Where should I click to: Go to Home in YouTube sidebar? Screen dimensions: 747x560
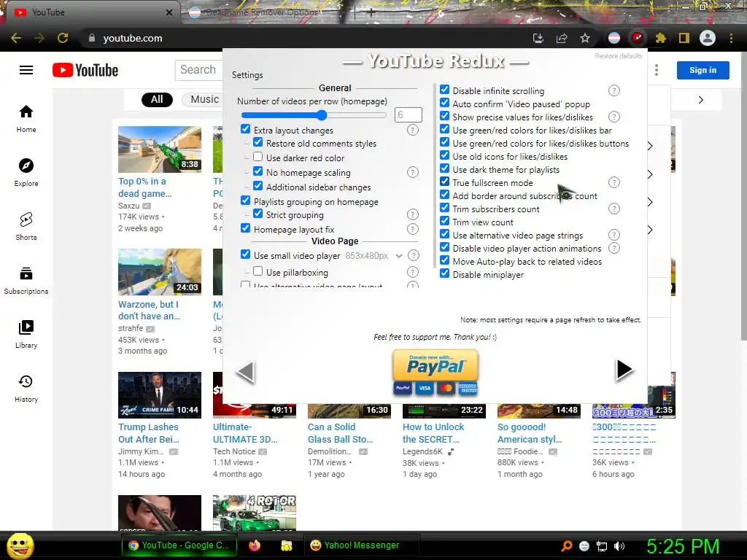point(26,119)
